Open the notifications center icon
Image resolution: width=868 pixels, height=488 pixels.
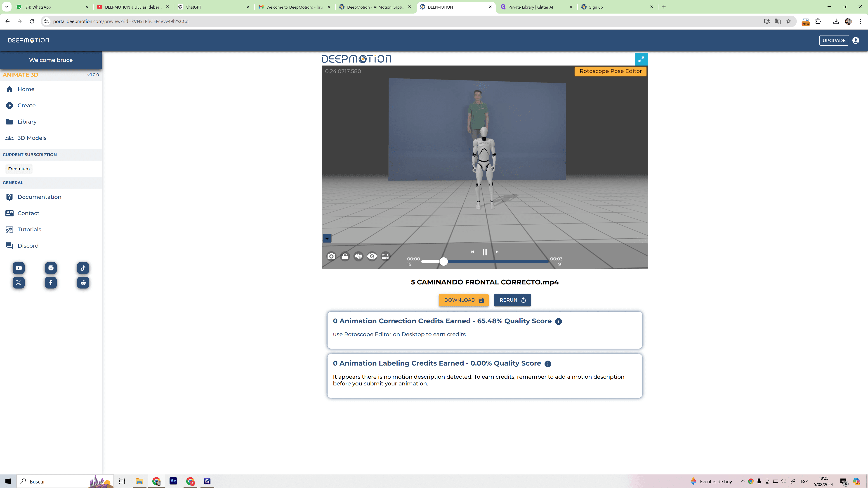[x=844, y=481]
